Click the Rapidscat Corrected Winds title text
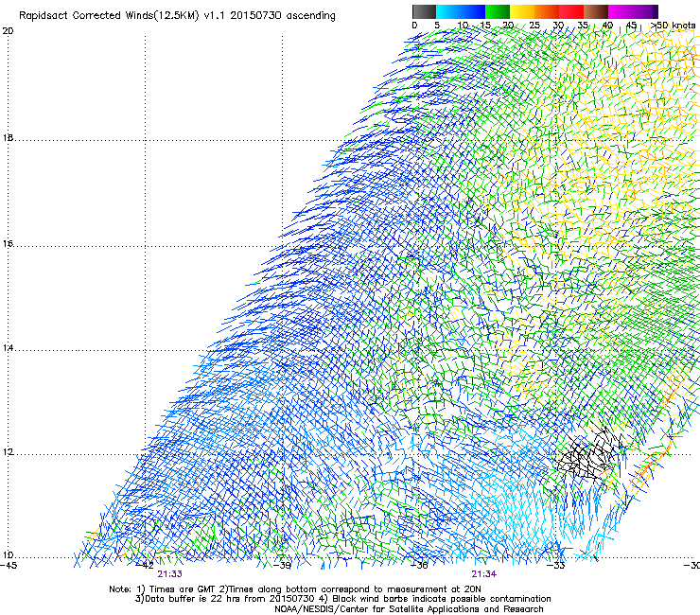This screenshot has width=700, height=615. [177, 15]
